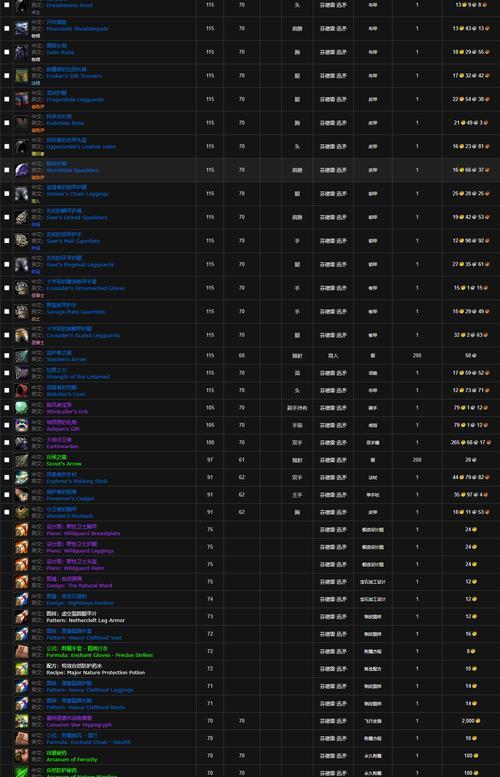Click the Ashyen's Gift ring icon
500x777 pixels.
pyautogui.click(x=21, y=425)
